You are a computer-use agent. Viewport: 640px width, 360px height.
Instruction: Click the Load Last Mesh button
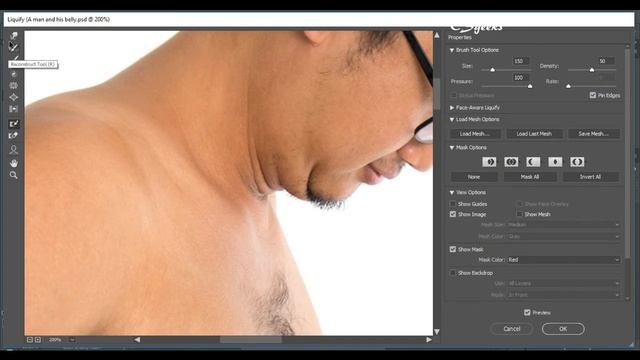[534, 133]
